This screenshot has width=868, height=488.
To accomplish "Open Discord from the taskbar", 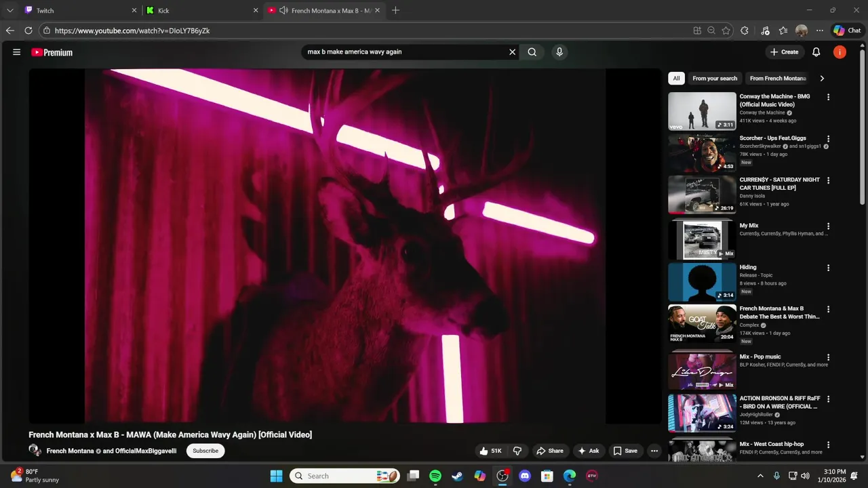I will coord(525,476).
